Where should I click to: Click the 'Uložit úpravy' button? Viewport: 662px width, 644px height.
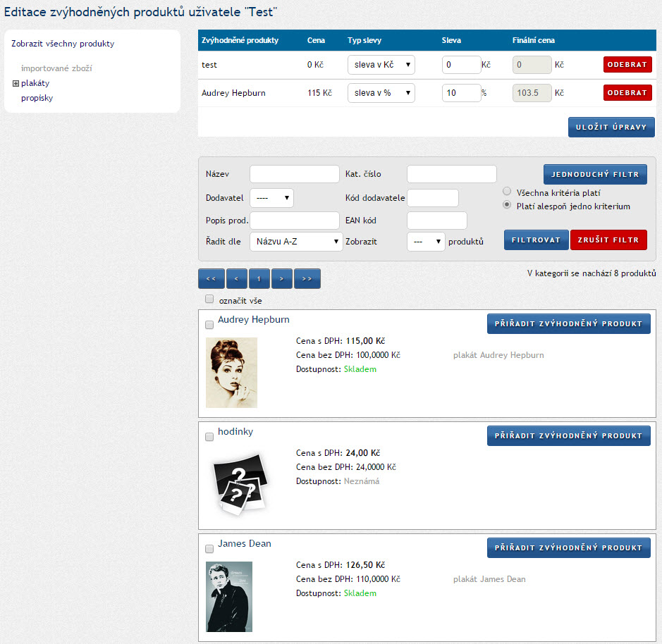coord(611,127)
